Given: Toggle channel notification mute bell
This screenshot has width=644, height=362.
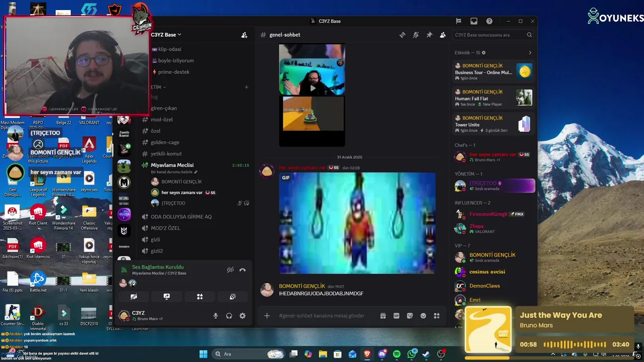Looking at the screenshot, I should tap(416, 35).
